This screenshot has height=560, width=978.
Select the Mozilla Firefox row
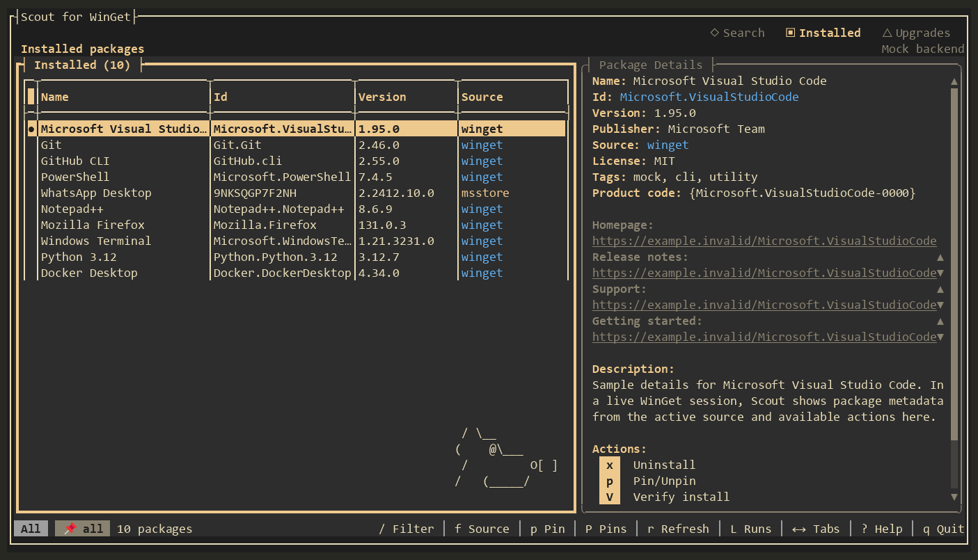pos(297,225)
